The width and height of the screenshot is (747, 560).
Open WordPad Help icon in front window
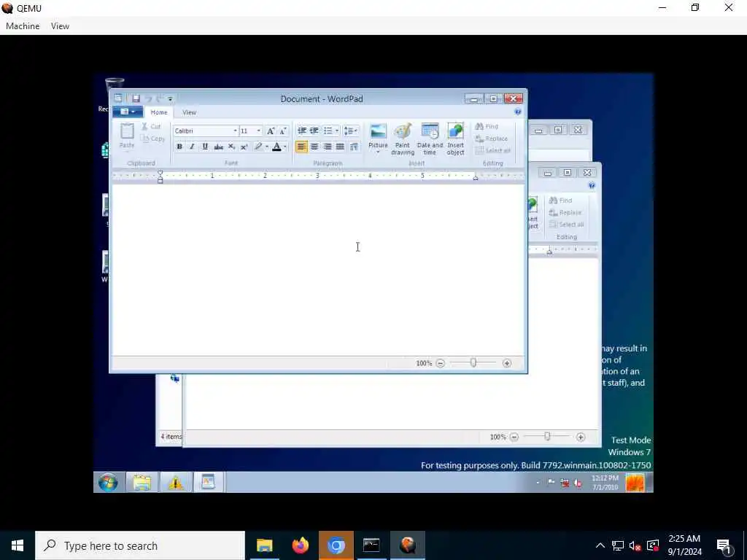coord(518,112)
